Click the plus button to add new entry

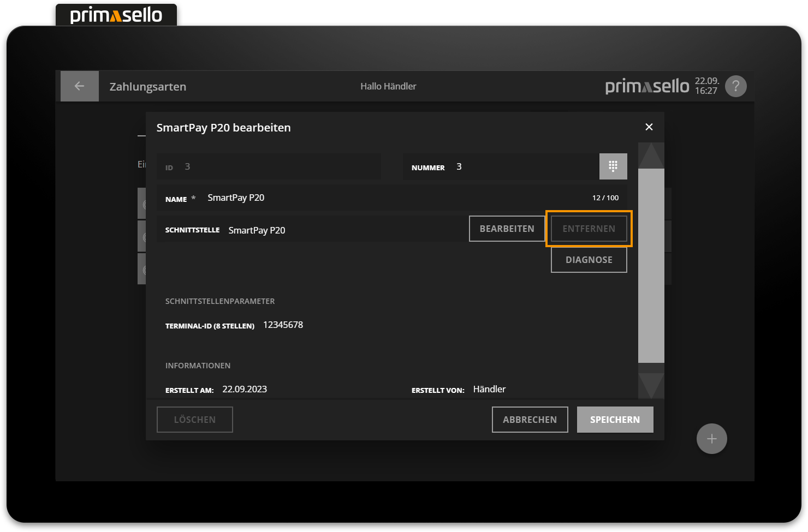click(711, 438)
